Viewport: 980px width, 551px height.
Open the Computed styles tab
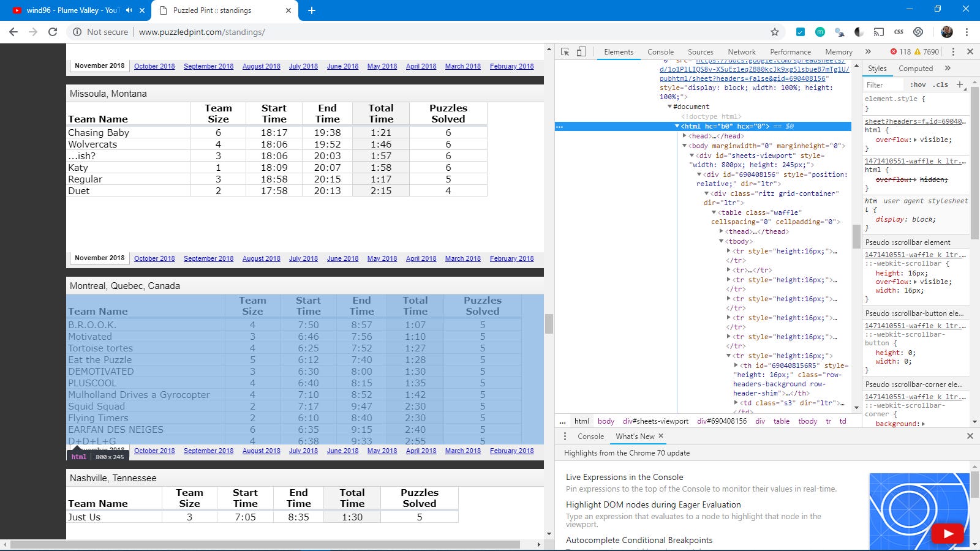915,69
